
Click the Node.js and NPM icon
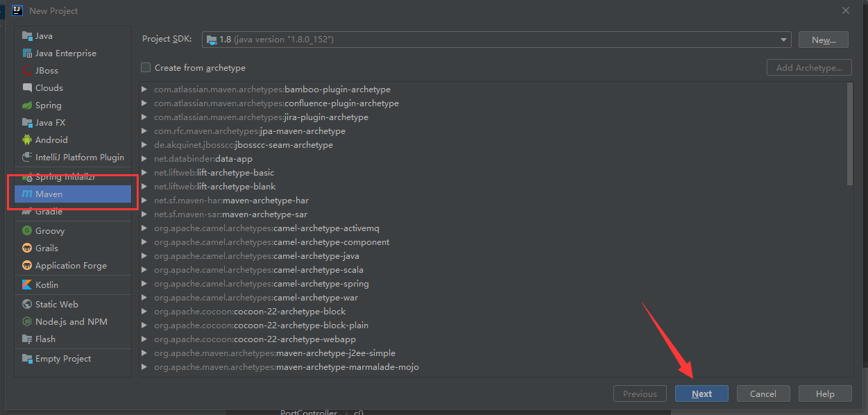27,322
